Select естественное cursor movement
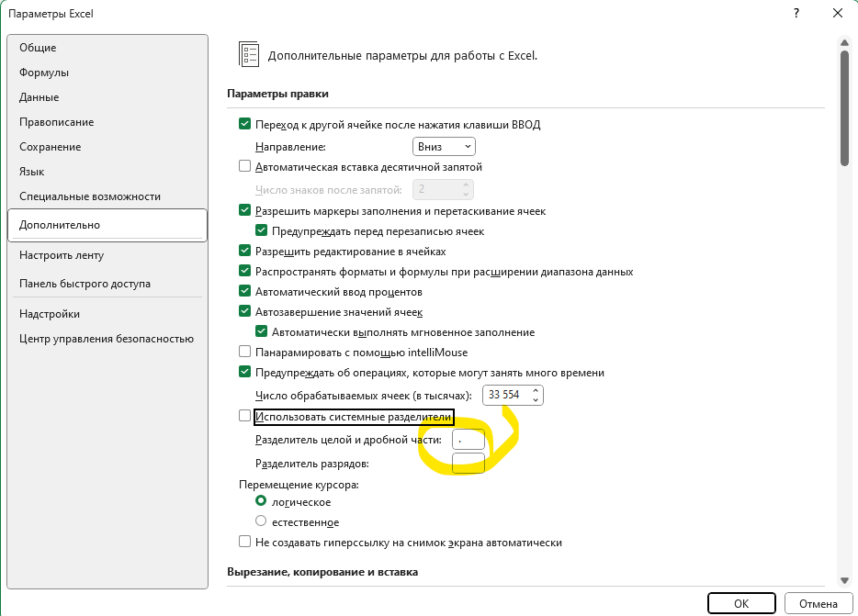 pos(261,521)
